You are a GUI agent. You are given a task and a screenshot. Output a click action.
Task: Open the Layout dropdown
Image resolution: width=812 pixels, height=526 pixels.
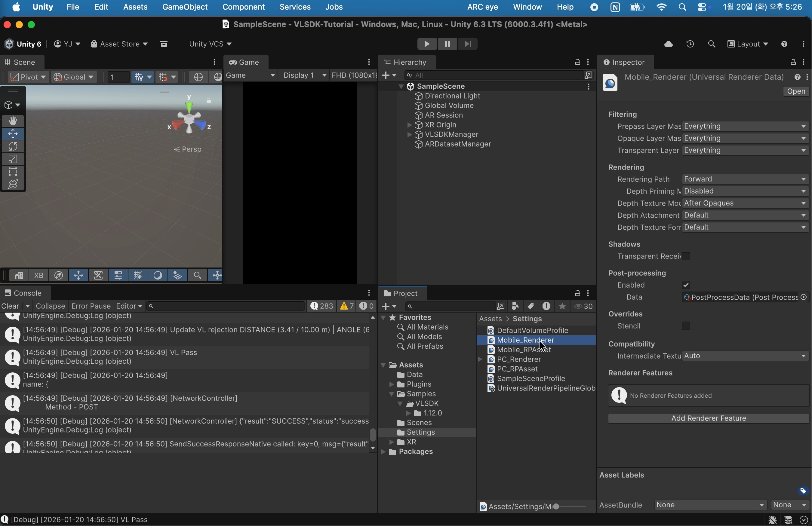point(748,44)
